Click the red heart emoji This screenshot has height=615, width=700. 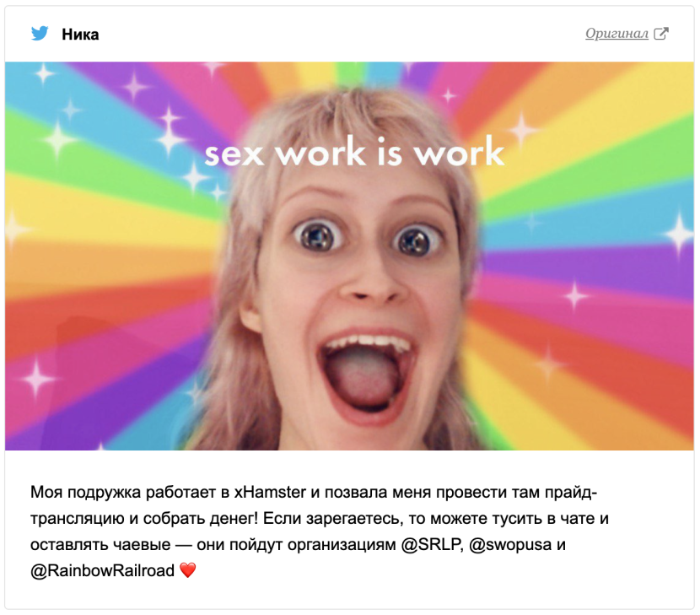tap(187, 570)
